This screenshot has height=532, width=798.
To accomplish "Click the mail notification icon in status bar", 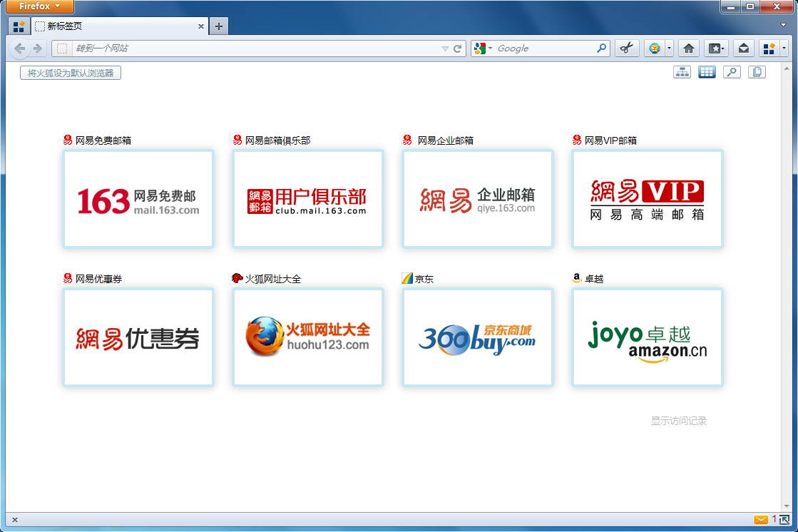I will point(761,520).
